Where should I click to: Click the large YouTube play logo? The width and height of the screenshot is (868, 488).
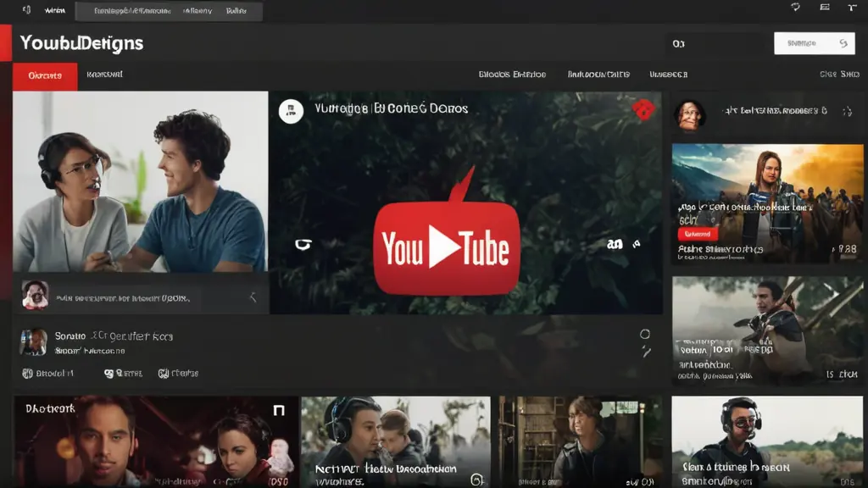447,247
